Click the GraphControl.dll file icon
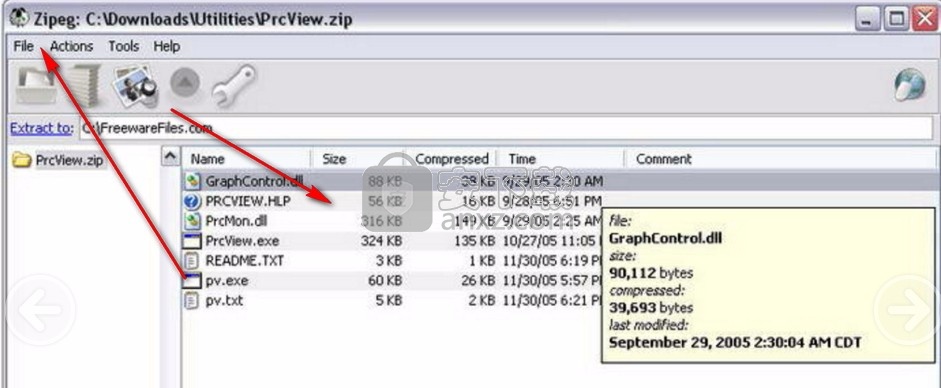The height and width of the screenshot is (388, 941). [192, 181]
